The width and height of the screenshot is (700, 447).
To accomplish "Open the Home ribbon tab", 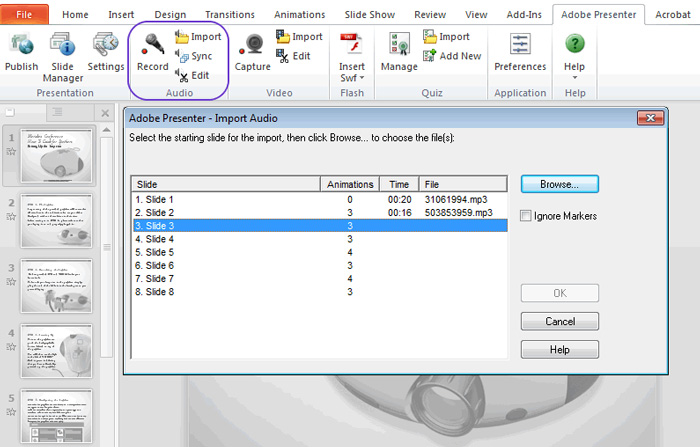I will tap(75, 14).
